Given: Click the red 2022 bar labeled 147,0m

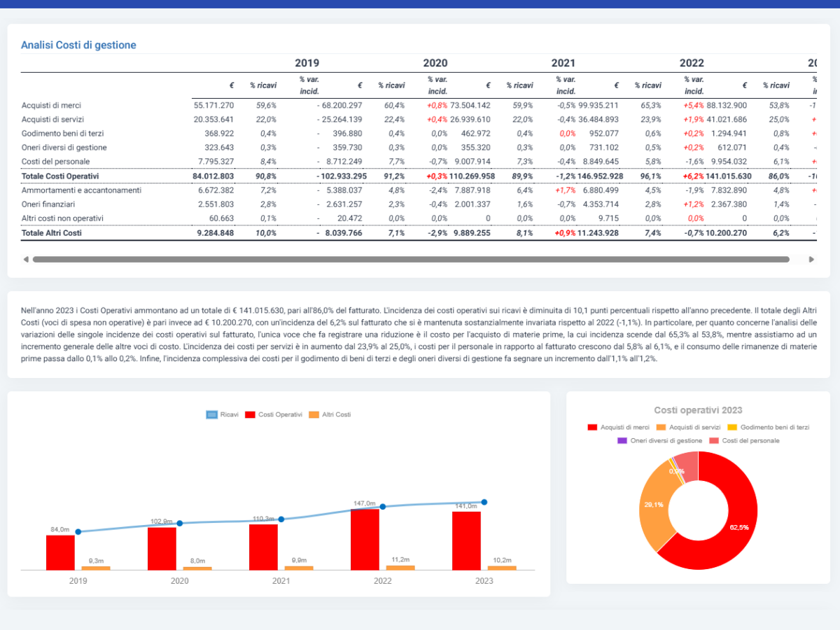Looking at the screenshot, I should click(x=365, y=539).
